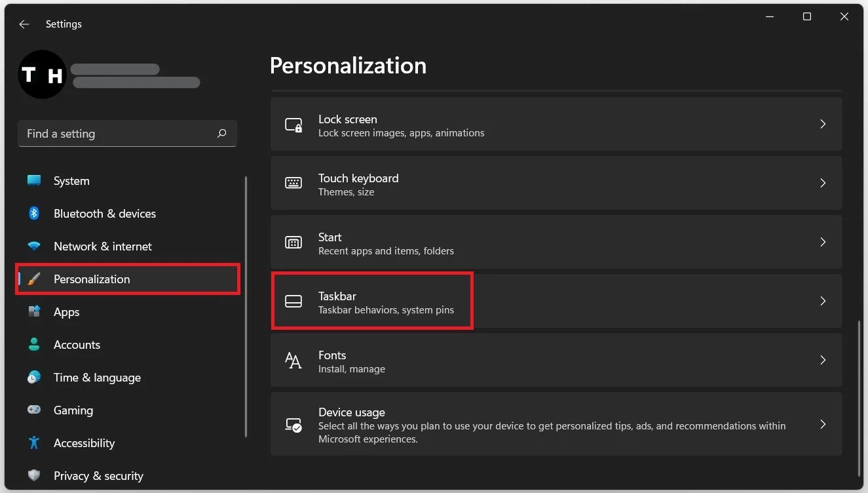
Task: Open Accessibility settings section
Action: pos(128,443)
